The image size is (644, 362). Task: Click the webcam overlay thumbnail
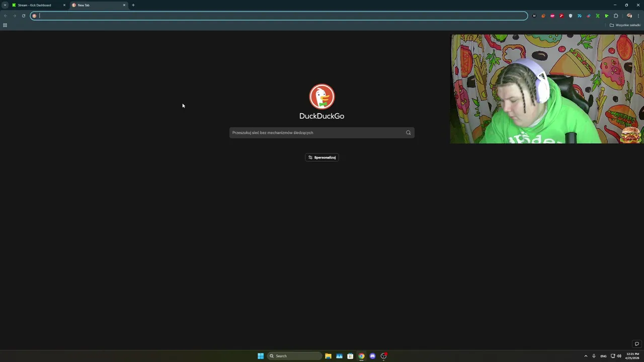(547, 89)
